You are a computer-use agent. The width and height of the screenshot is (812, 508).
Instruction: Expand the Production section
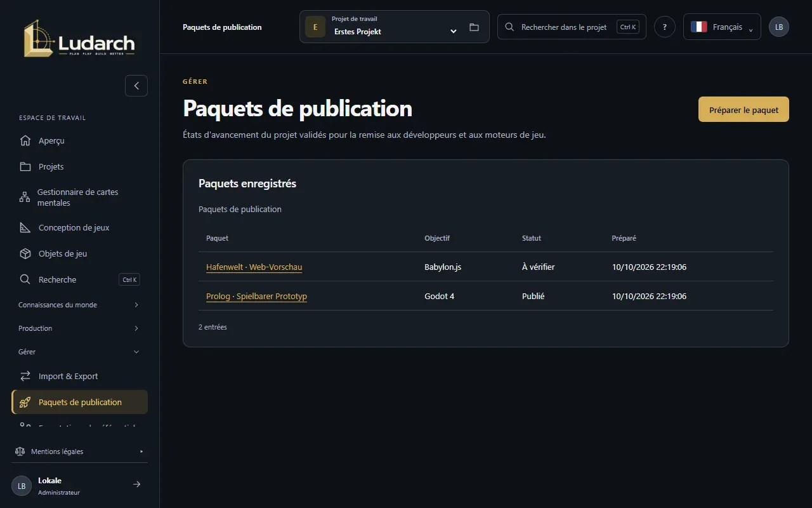(79, 328)
